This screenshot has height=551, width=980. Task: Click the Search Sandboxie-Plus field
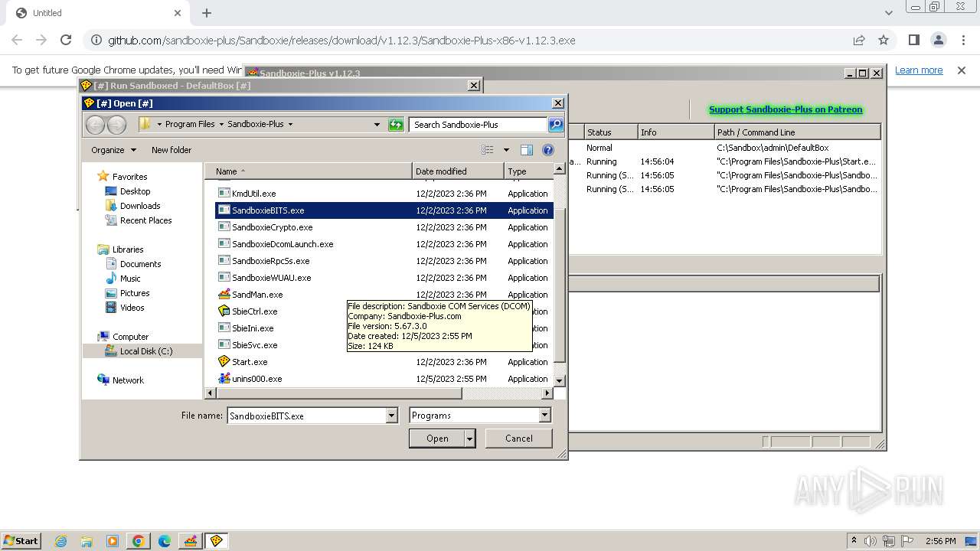point(479,124)
